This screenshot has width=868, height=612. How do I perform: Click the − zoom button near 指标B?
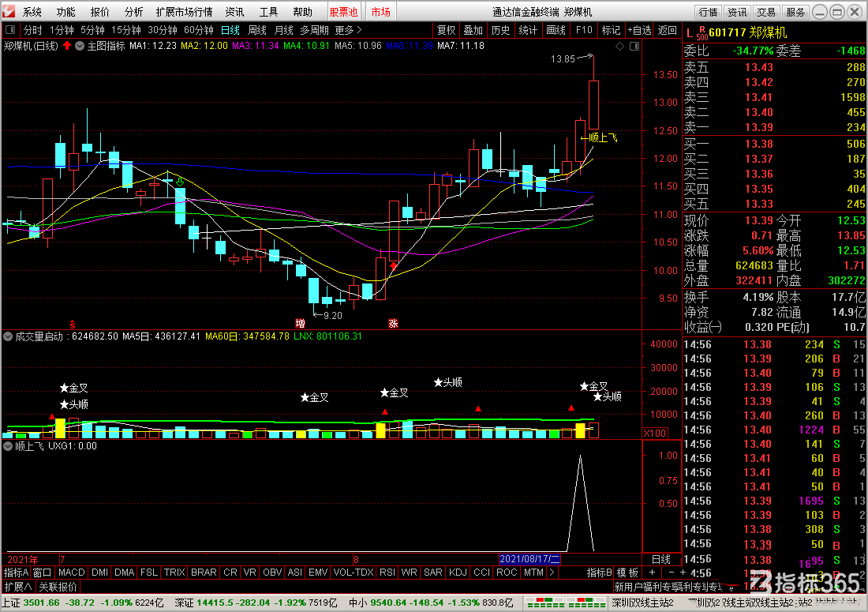[672, 573]
